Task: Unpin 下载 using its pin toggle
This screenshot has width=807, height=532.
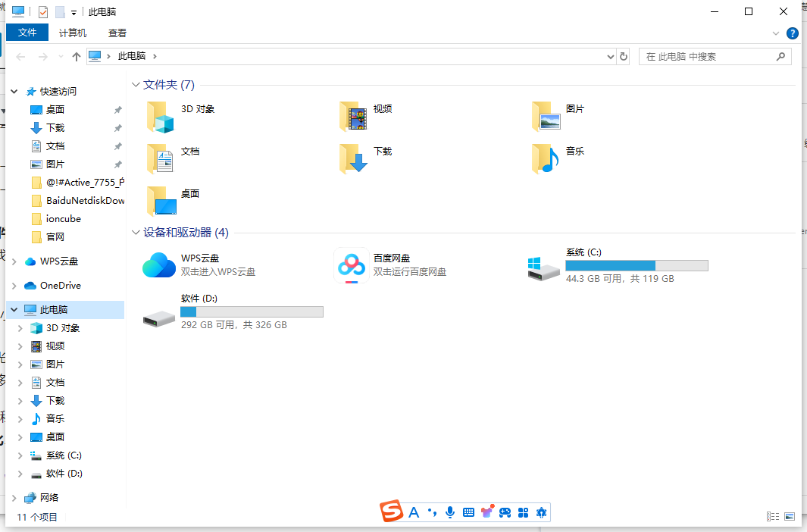Action: pyautogui.click(x=117, y=127)
